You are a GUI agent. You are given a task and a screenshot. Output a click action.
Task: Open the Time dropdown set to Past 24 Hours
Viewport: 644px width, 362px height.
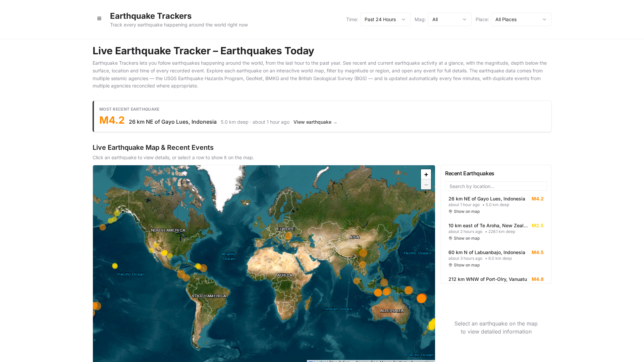(385, 19)
